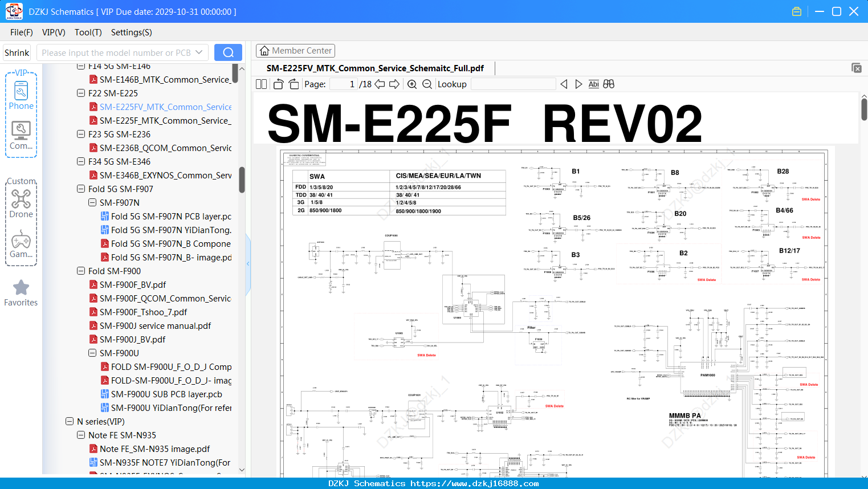Click the page number field
The height and width of the screenshot is (489, 868).
pyautogui.click(x=344, y=84)
